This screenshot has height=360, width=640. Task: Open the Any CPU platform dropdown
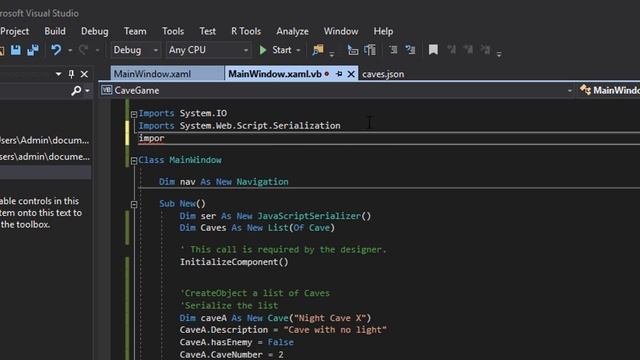tap(208, 50)
